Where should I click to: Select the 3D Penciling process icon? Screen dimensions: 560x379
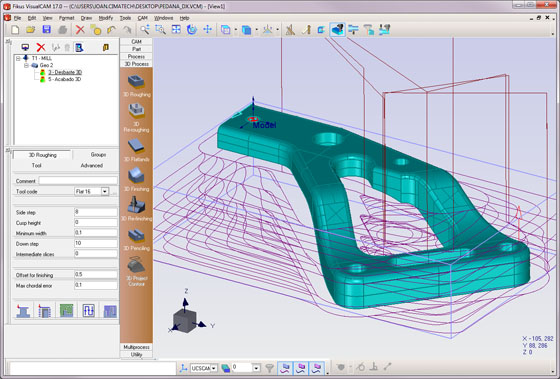136,235
